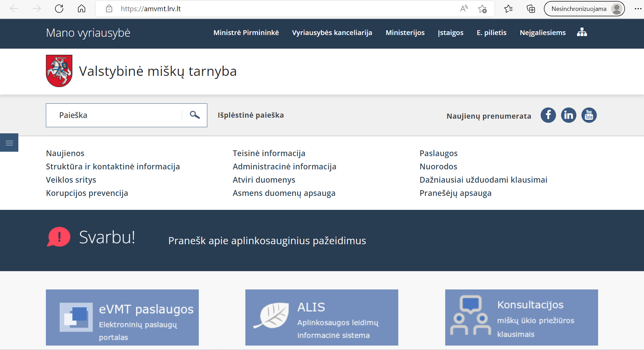Open the sitemap icon in top bar
Image resolution: width=644 pixels, height=350 pixels.
pyautogui.click(x=582, y=32)
